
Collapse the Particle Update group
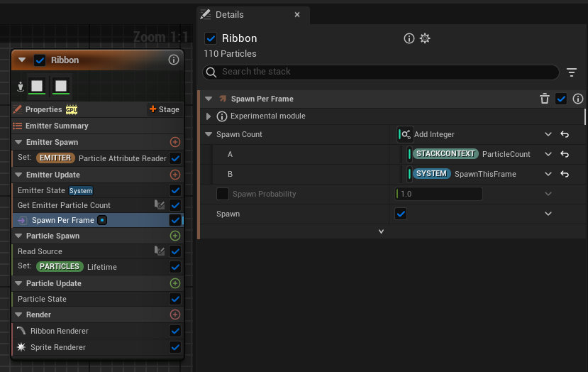click(x=18, y=283)
